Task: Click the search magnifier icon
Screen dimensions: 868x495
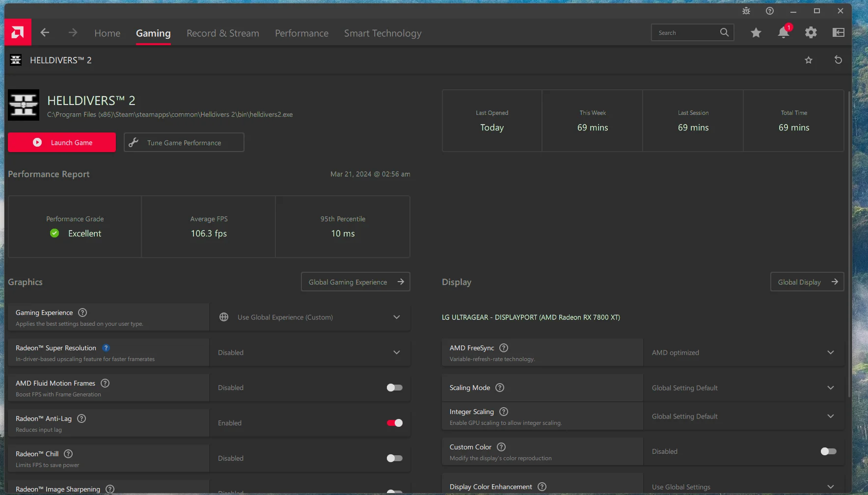Action: (724, 32)
